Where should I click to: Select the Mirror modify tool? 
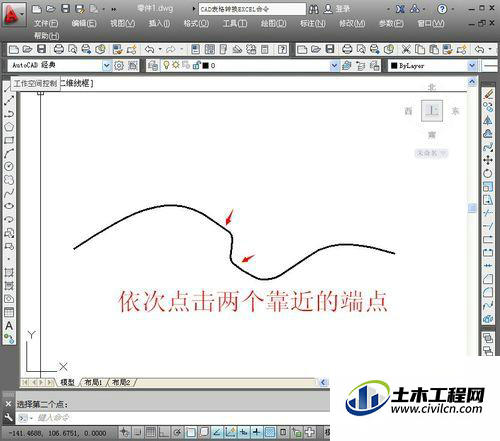pos(488,120)
